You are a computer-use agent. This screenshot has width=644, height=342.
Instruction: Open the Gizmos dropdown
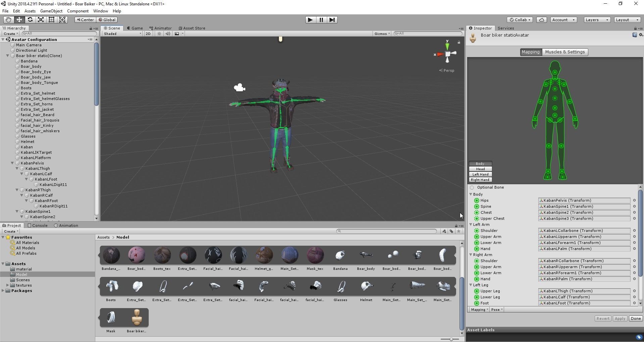pos(382,34)
